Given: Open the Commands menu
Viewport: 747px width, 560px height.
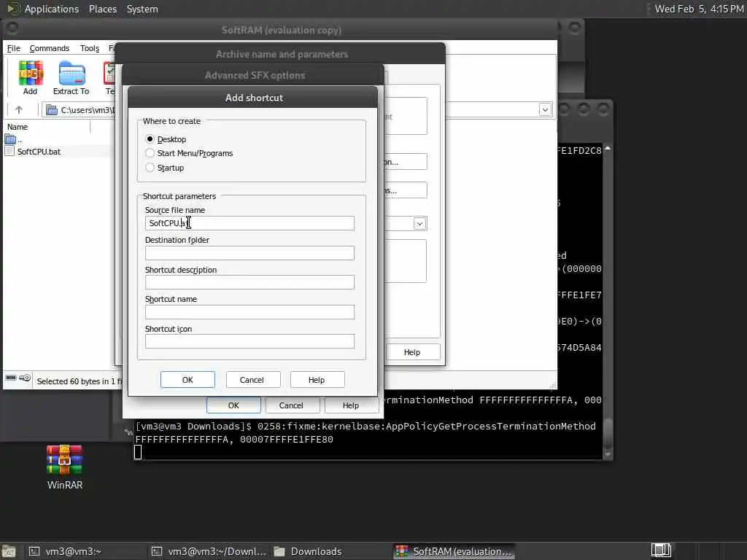Looking at the screenshot, I should (x=50, y=48).
